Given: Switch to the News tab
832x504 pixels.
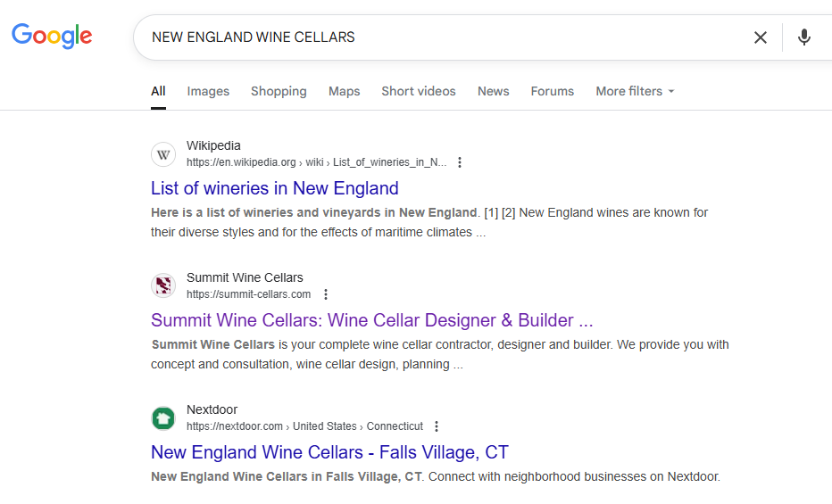Looking at the screenshot, I should (493, 91).
